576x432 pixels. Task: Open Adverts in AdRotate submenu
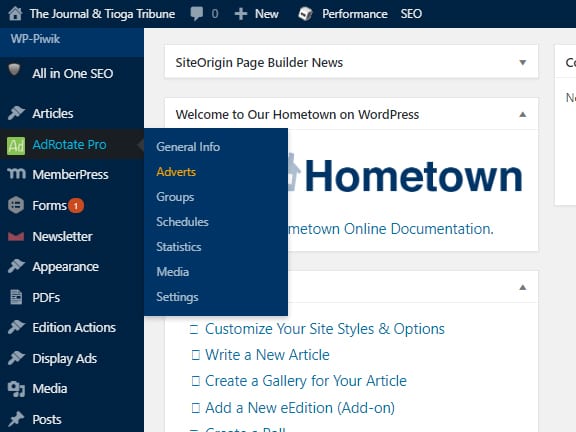click(x=176, y=172)
